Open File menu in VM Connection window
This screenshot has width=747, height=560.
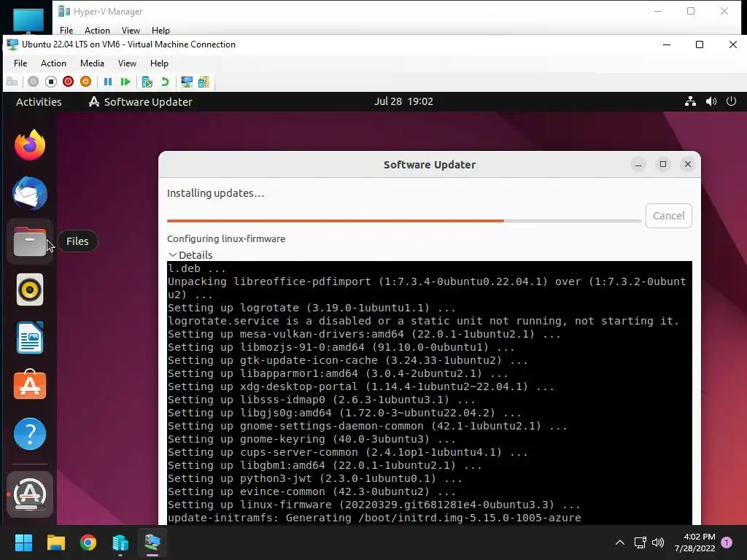pos(20,63)
